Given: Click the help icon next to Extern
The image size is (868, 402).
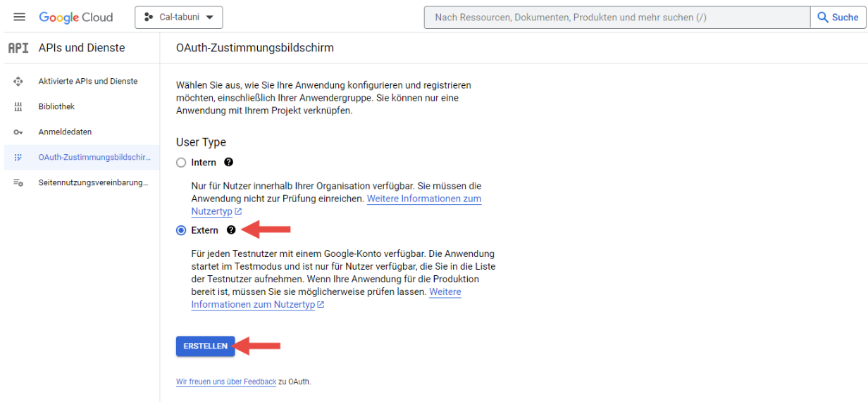Looking at the screenshot, I should (x=231, y=230).
